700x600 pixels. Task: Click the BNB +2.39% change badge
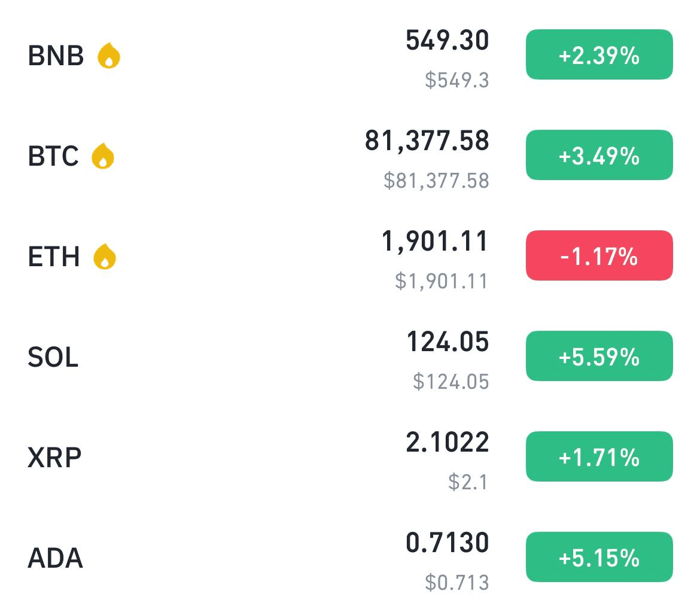[x=599, y=54]
